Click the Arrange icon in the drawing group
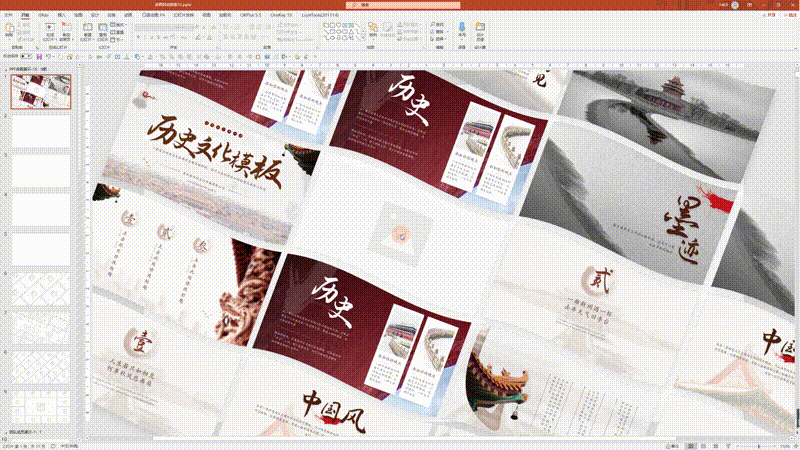Image resolution: width=800 pixels, height=450 pixels. click(373, 28)
